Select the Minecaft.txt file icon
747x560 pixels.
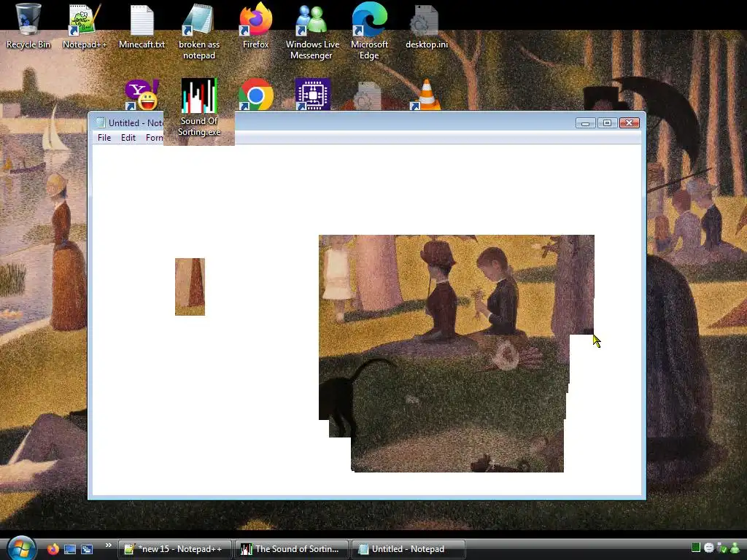click(x=142, y=26)
